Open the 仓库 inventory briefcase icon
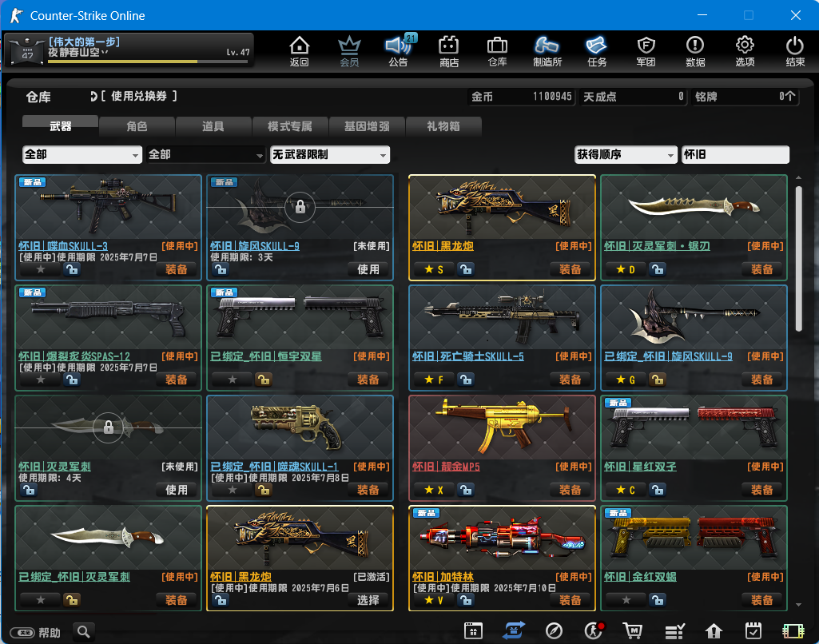Viewport: 819px width, 644px height. (x=497, y=51)
